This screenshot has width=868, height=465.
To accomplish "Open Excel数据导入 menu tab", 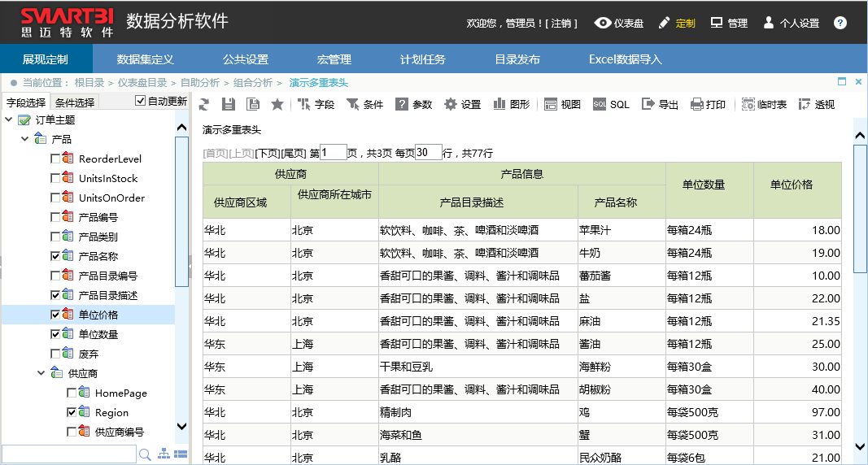I will tap(625, 59).
